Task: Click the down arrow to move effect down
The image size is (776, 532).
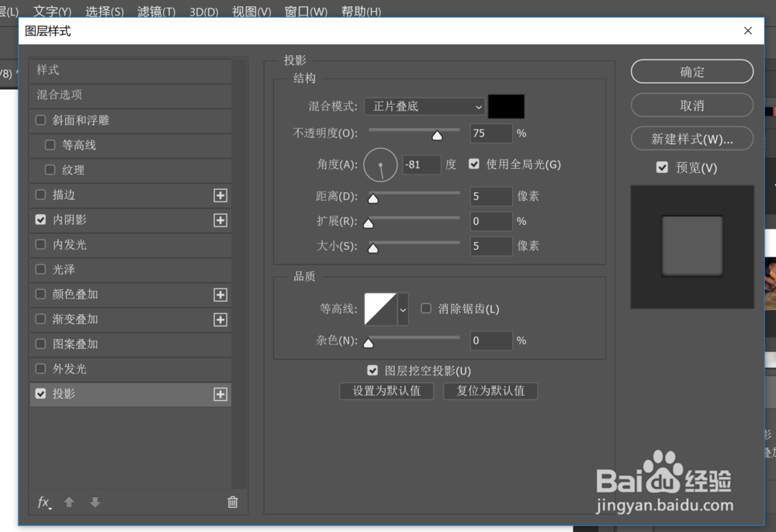Action: 95,503
